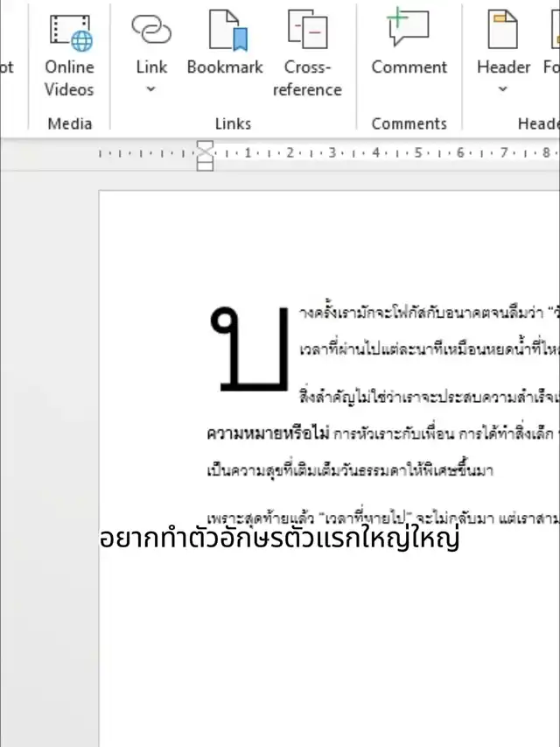This screenshot has height=747, width=560.
Task: Select the large drop cap letter บ
Action: tap(249, 348)
